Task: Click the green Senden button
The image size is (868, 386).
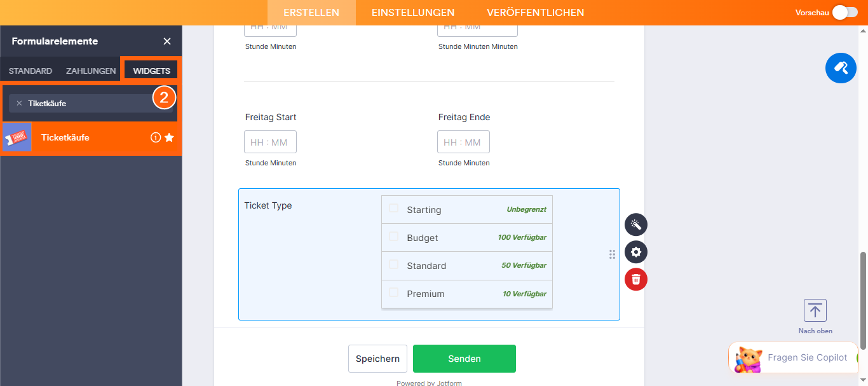Action: click(x=465, y=359)
